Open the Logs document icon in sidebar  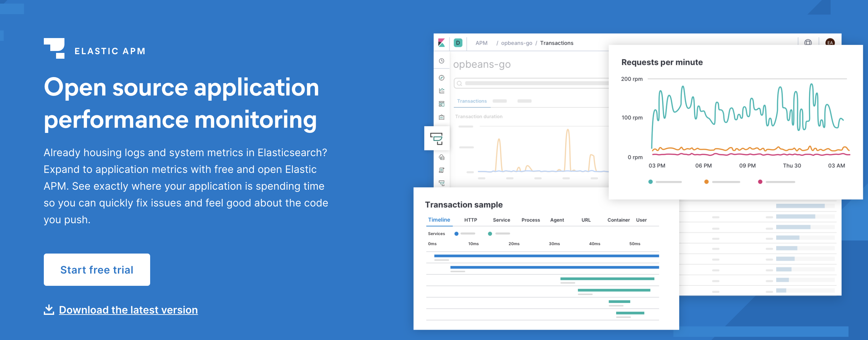click(441, 170)
